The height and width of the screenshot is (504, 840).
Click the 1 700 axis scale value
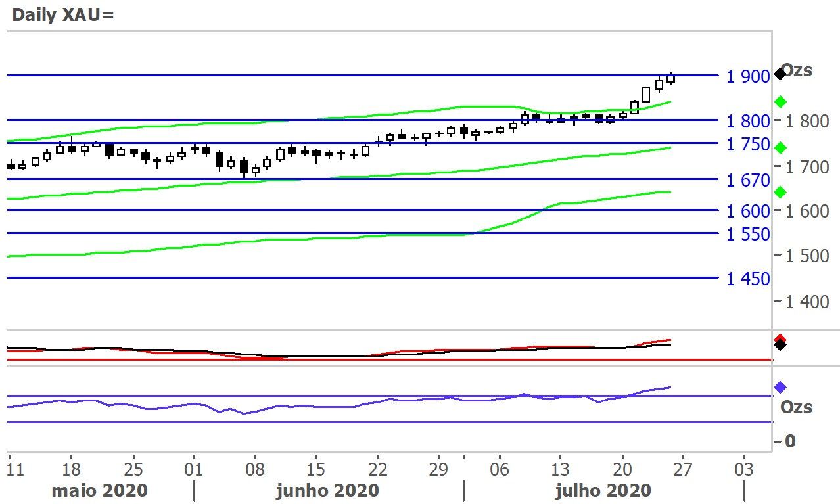(807, 168)
